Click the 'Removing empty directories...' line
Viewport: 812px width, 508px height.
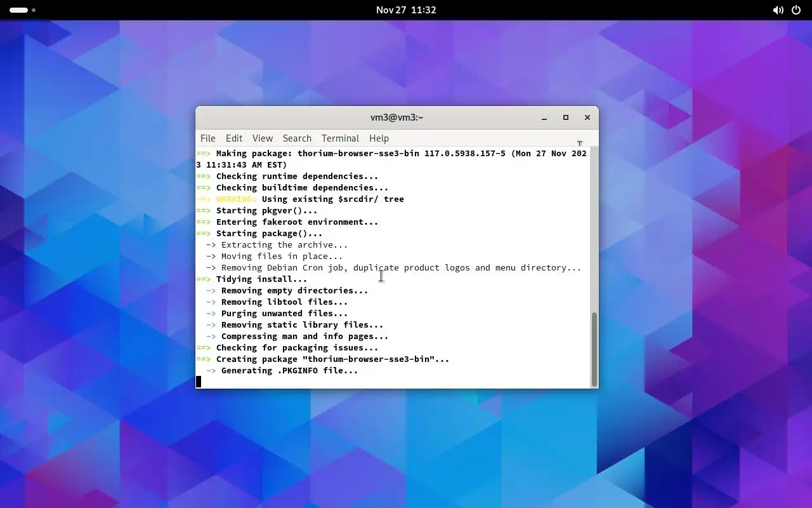(287, 290)
